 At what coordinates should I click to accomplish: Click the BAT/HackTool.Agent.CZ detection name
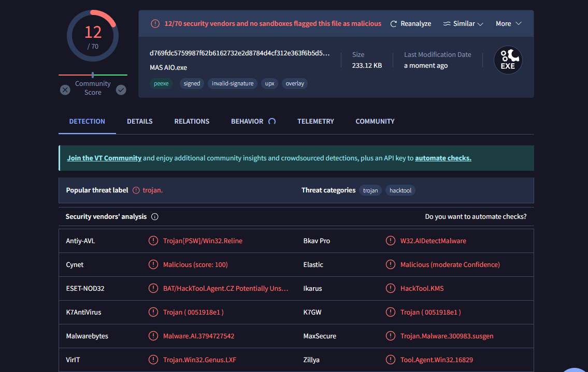225,289
